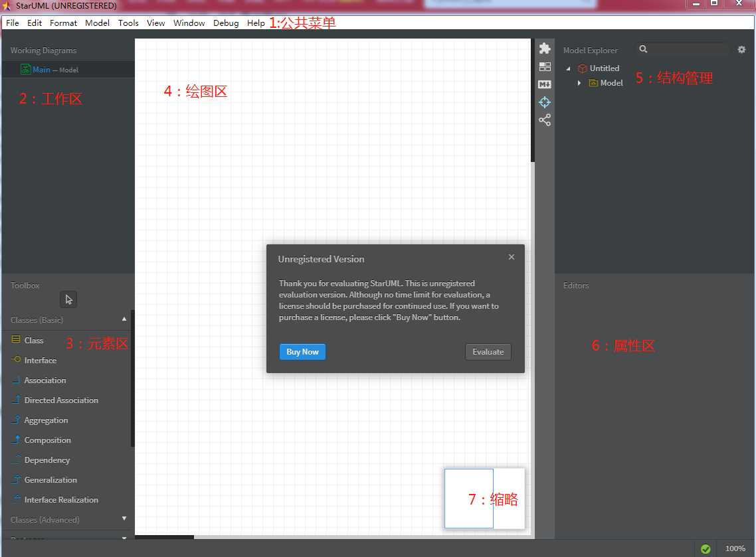Screen dimensions: 756x557
Task: Click the 'Association' toolbox label
Action: [x=45, y=380]
